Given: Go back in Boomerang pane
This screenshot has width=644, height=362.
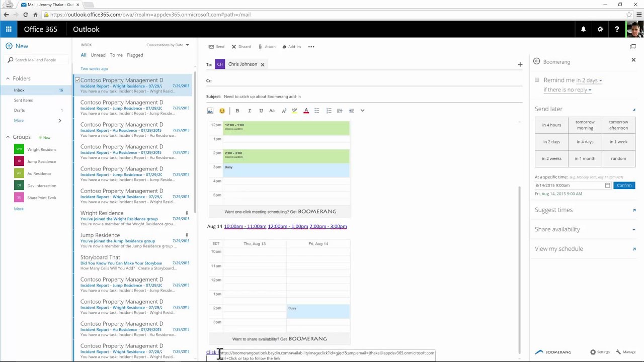Looking at the screenshot, I should [x=536, y=61].
